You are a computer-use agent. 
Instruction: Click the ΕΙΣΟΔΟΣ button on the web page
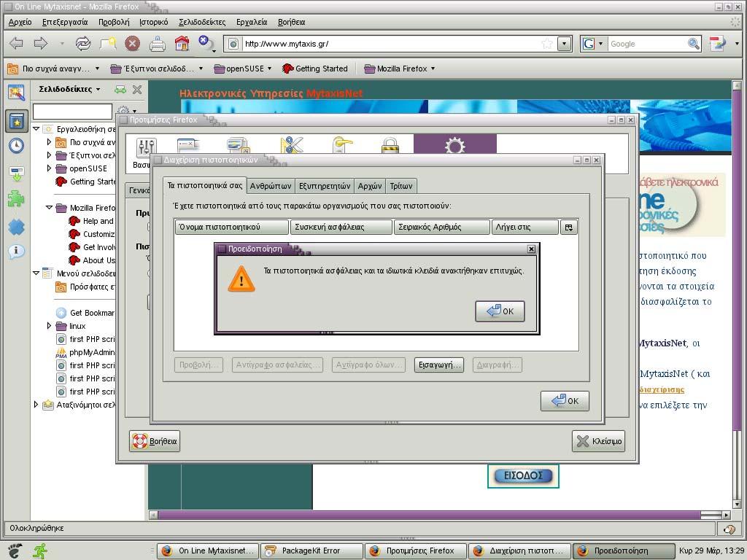point(523,475)
